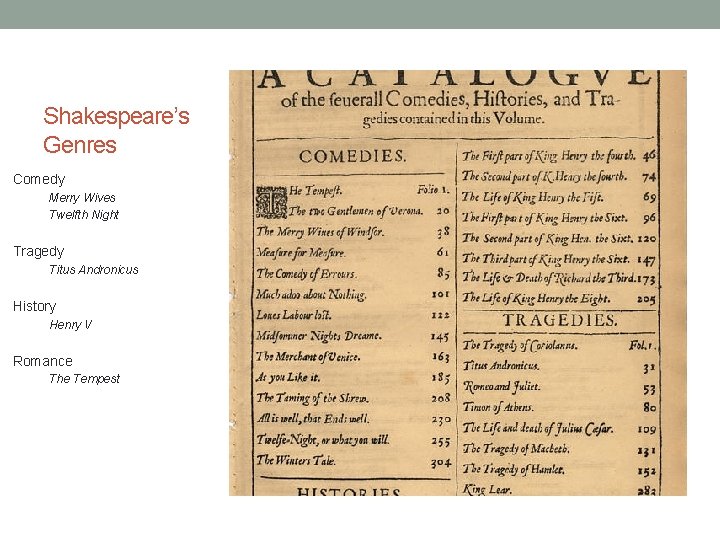This screenshot has height=540, width=720.
Task: Click 'The Third part of King Henry the Sixt'
Action: [x=546, y=259]
